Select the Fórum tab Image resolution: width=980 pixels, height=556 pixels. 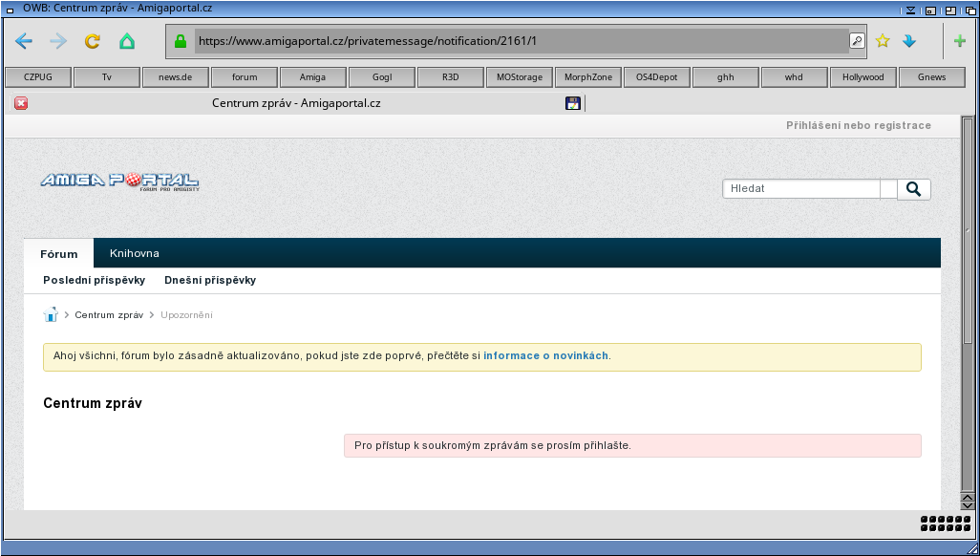pyautogui.click(x=59, y=254)
